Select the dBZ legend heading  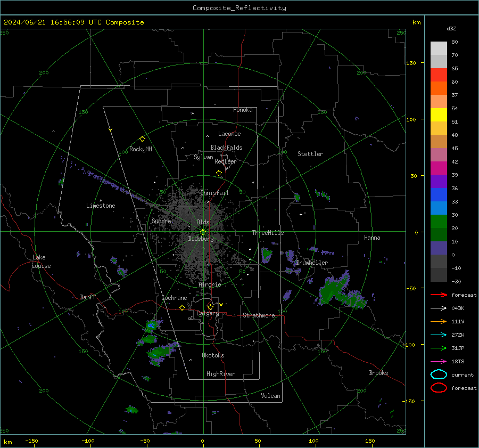451,29
